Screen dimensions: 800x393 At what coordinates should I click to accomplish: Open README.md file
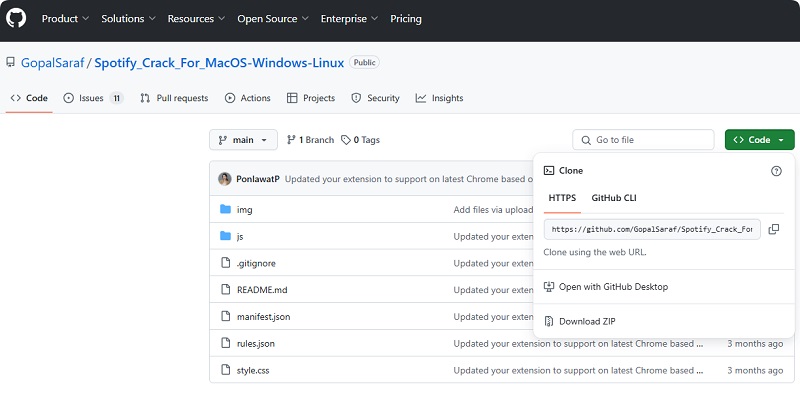pyautogui.click(x=262, y=290)
